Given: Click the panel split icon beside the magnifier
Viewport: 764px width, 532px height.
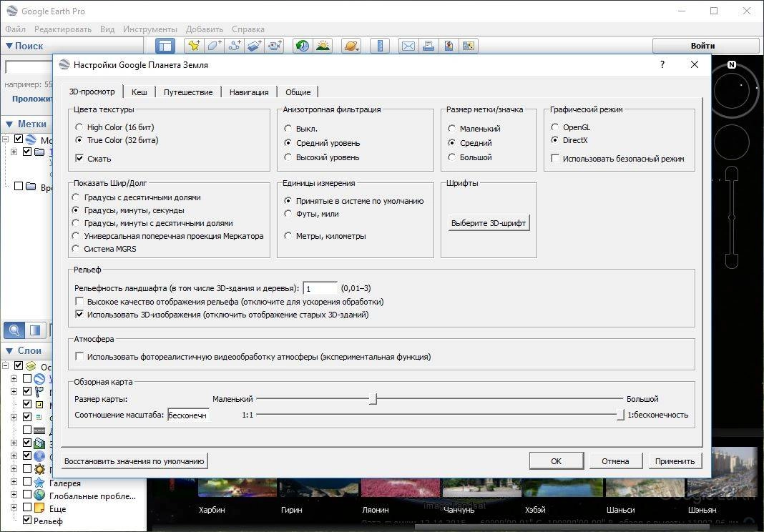Looking at the screenshot, I should pos(35,330).
